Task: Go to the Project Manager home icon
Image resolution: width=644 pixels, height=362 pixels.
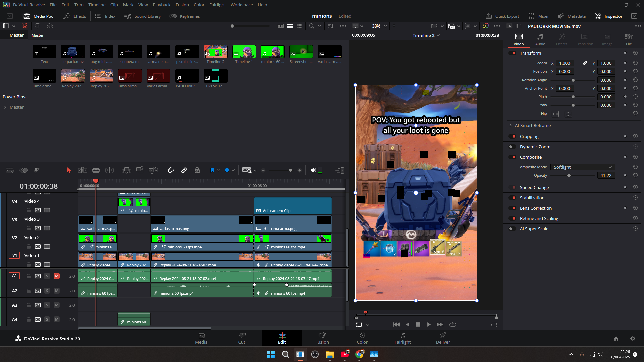Action: (x=616, y=339)
